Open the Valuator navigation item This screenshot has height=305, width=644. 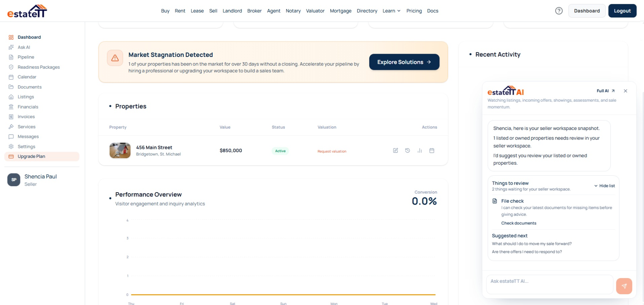coord(315,11)
